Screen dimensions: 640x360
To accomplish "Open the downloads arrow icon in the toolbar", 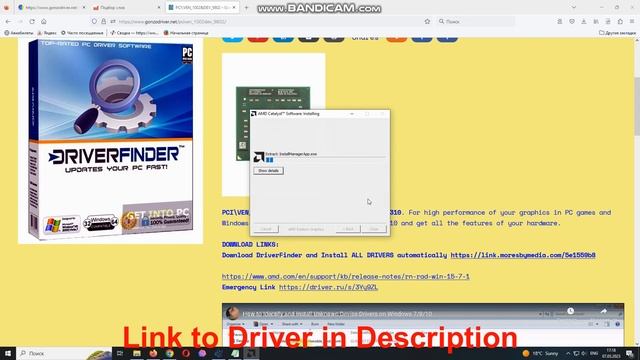I will pos(584,21).
